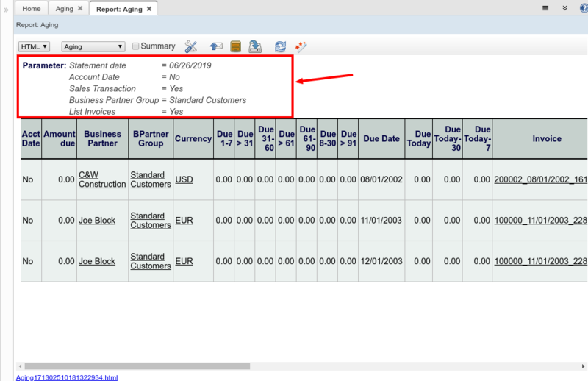Click the help icon in top corner

584,8
